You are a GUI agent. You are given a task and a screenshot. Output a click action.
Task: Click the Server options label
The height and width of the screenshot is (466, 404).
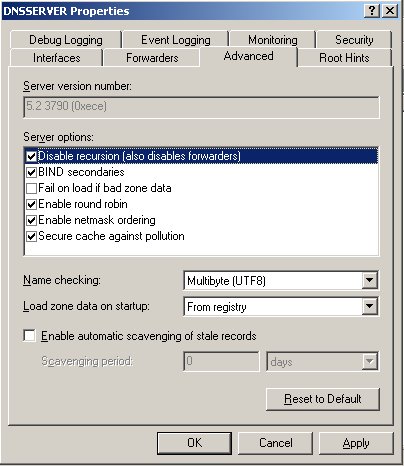coord(58,137)
